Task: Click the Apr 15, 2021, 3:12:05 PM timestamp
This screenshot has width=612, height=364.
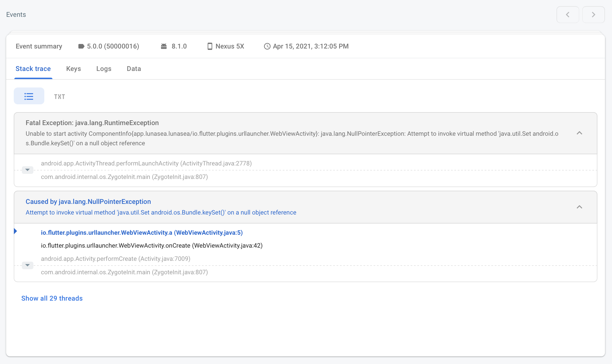Action: [x=311, y=46]
